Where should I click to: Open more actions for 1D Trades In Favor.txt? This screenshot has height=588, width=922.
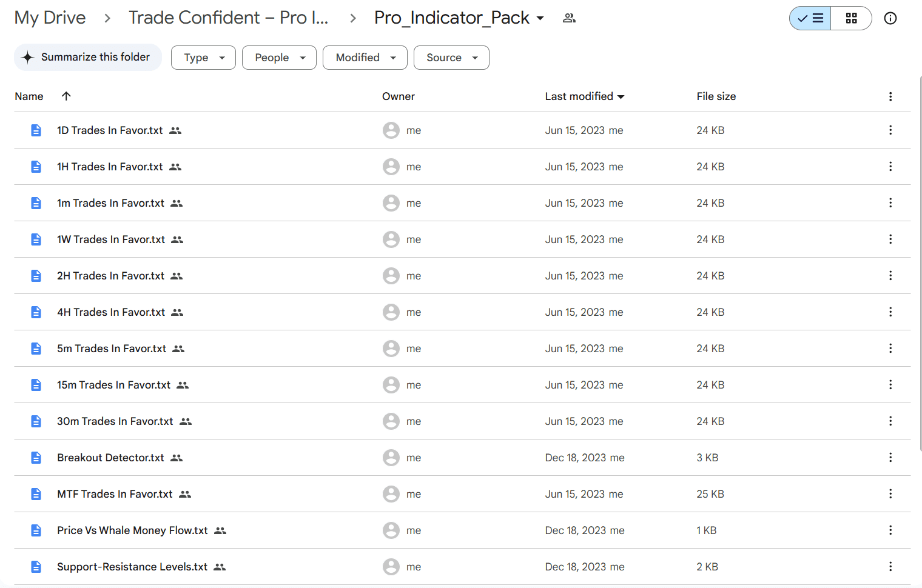[x=890, y=130]
